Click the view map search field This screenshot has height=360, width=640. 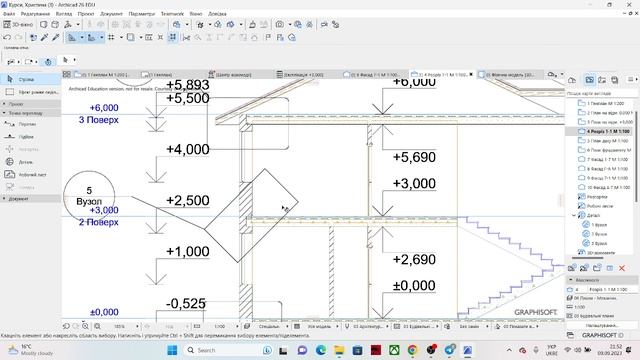[601, 93]
